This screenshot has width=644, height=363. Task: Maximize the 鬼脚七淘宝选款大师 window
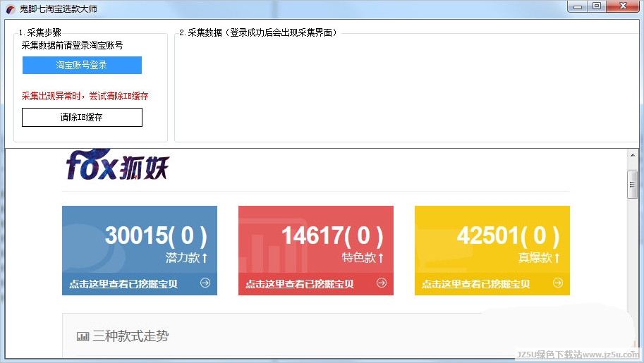tap(597, 6)
